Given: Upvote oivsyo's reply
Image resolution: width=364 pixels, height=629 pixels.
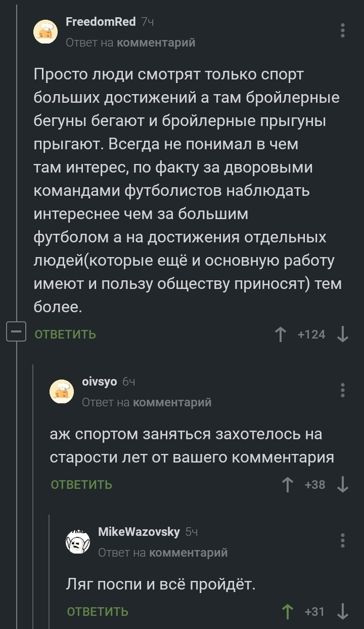Looking at the screenshot, I should point(289,484).
